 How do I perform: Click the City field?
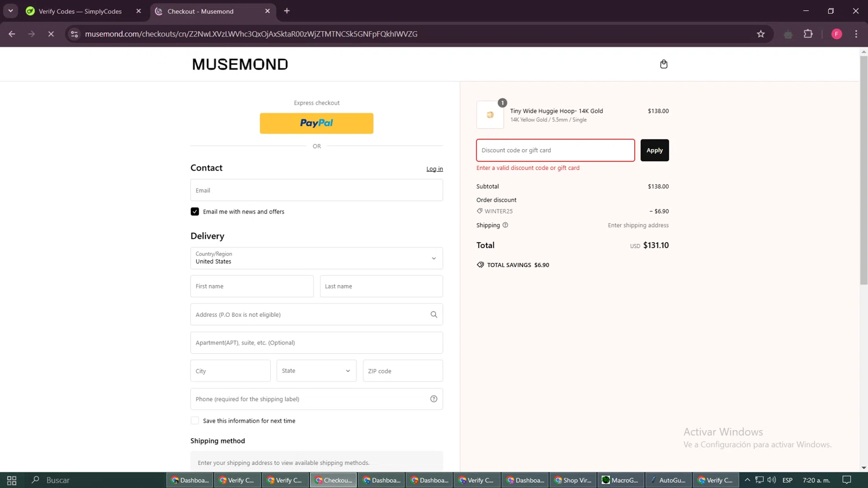(x=230, y=371)
